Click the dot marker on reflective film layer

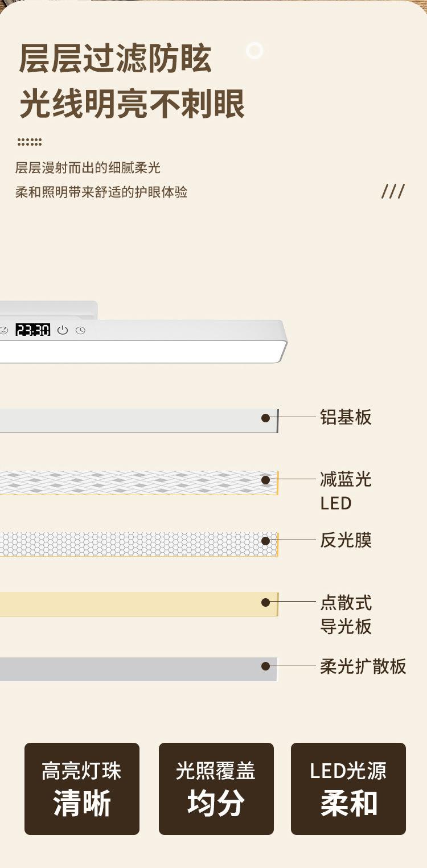click(x=265, y=540)
